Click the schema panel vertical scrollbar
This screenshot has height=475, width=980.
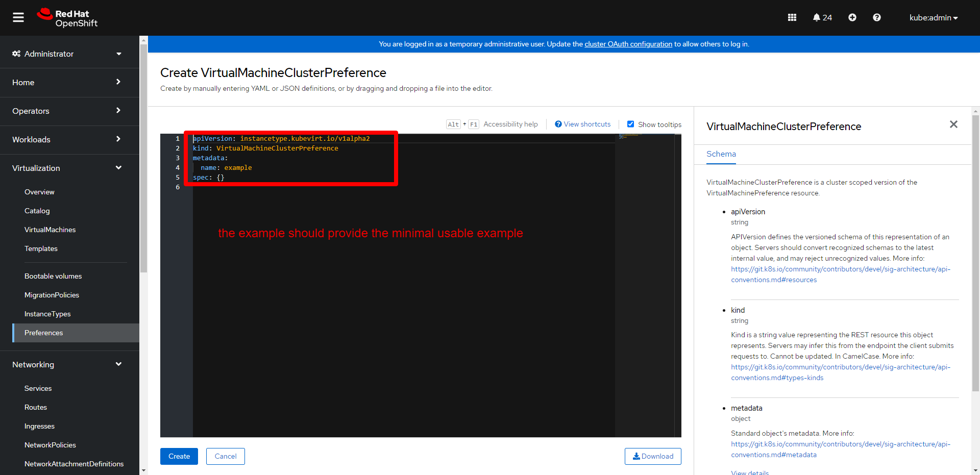976,254
